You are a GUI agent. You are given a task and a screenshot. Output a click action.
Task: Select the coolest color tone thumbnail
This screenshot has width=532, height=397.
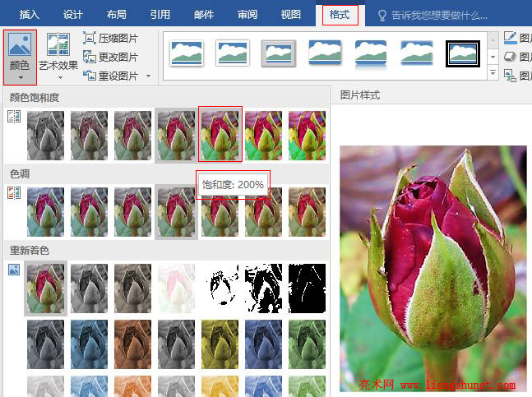point(45,212)
